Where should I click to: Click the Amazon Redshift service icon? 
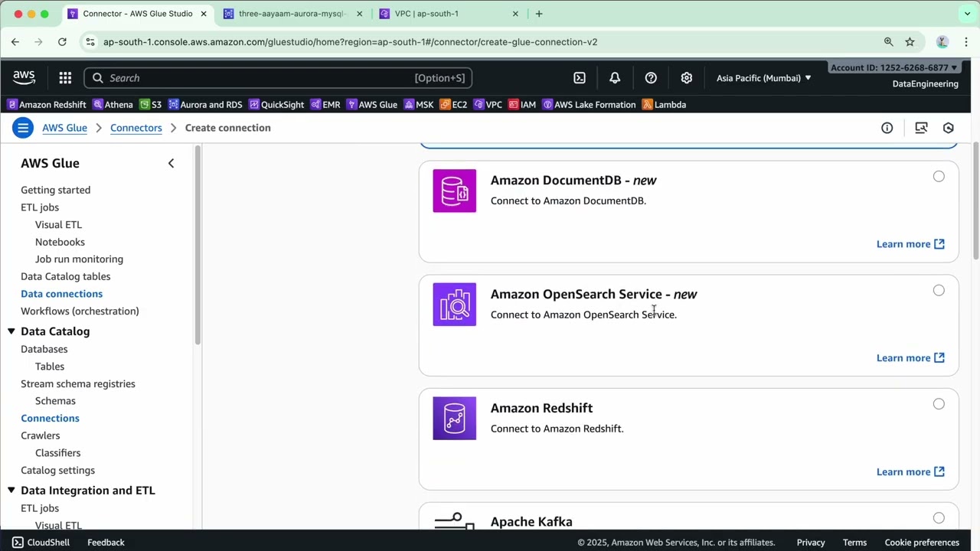(x=455, y=418)
